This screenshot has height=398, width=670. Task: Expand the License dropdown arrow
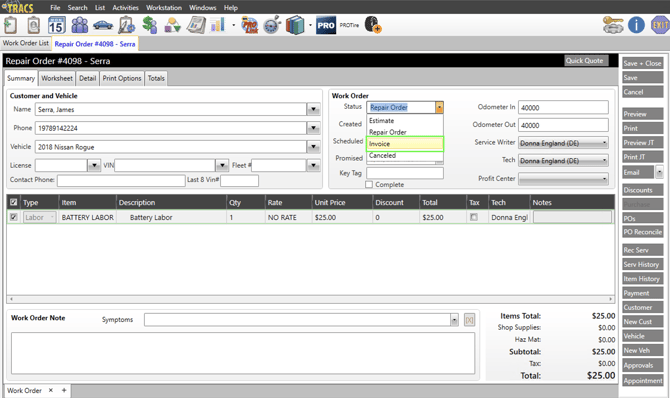pyautogui.click(x=94, y=165)
